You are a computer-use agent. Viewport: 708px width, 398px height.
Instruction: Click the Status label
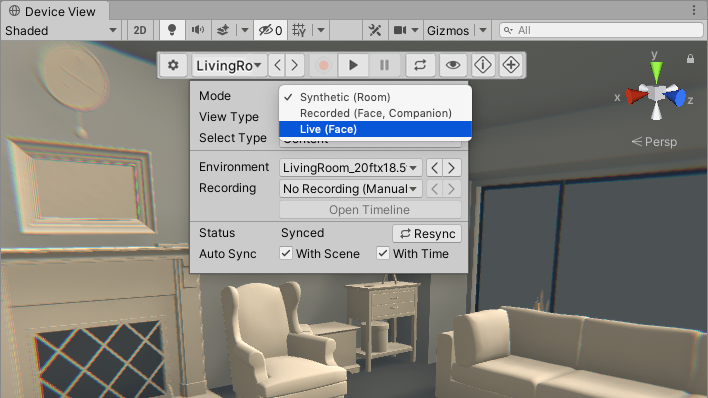coord(217,233)
